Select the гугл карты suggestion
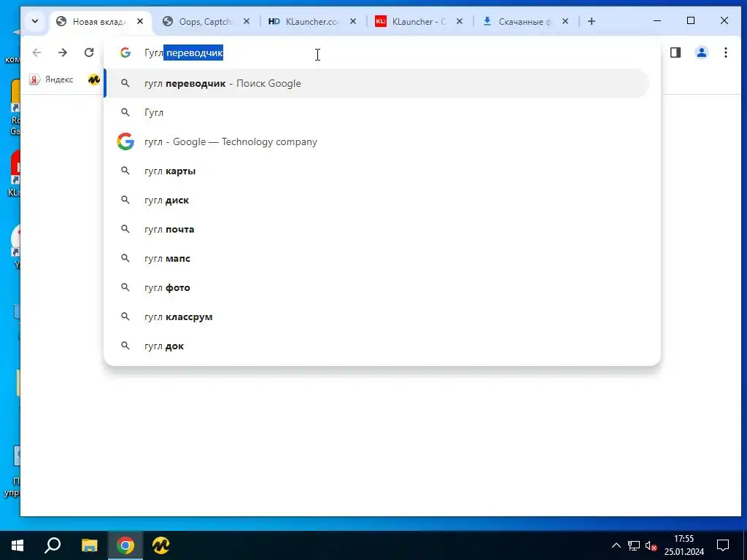The image size is (747, 560). tap(376, 171)
